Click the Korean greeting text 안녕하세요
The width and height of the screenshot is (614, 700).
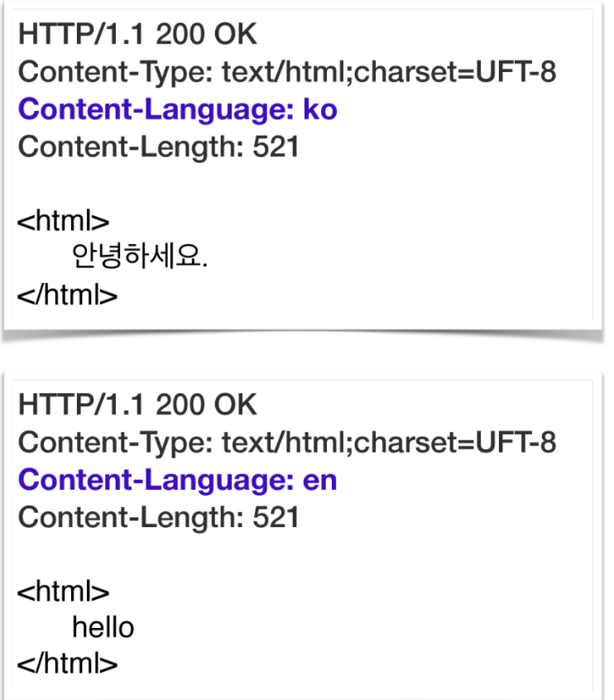tap(141, 258)
